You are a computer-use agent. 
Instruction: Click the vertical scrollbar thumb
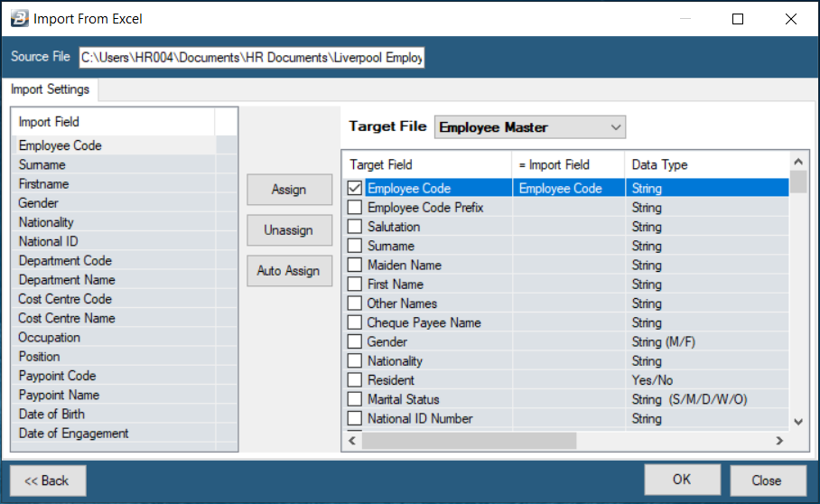click(x=798, y=182)
